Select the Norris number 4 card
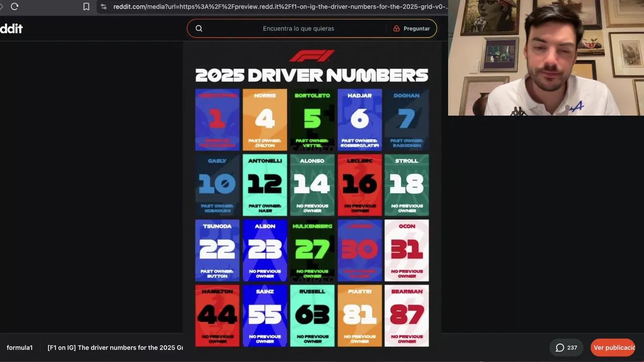This screenshot has width=644, height=362. pyautogui.click(x=265, y=120)
